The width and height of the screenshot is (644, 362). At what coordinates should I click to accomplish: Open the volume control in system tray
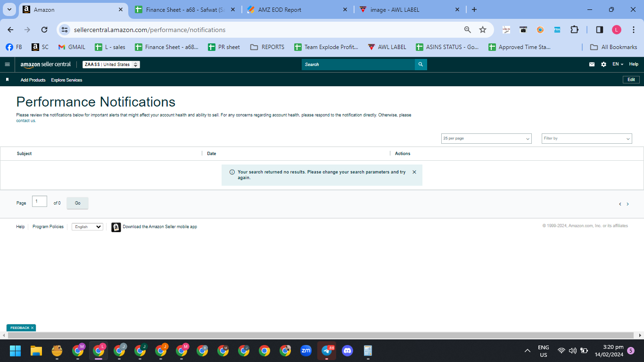[x=573, y=351]
